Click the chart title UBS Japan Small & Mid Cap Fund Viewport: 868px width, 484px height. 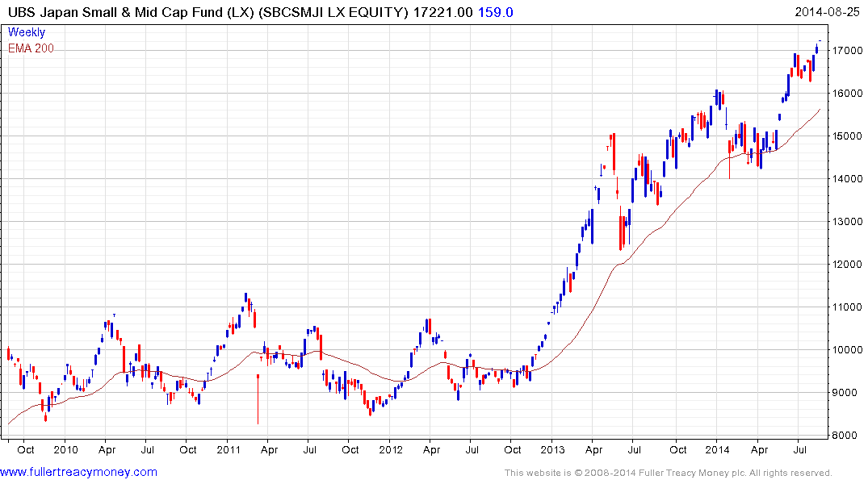tap(116, 12)
